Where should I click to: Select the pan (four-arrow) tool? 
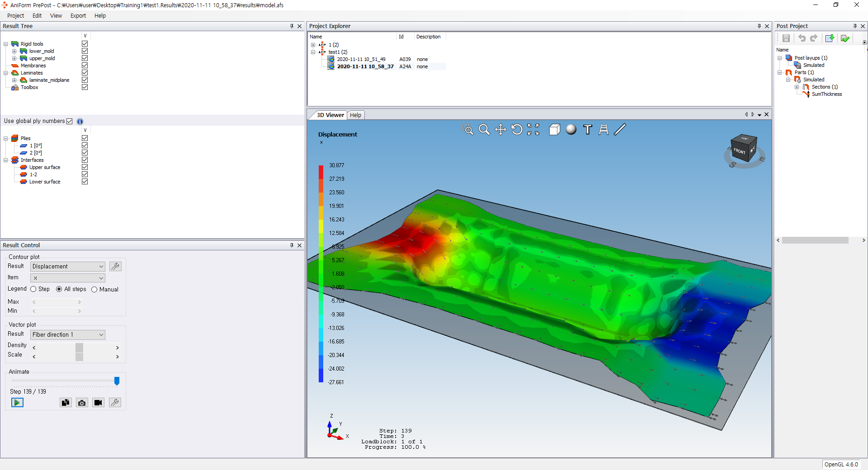click(500, 130)
